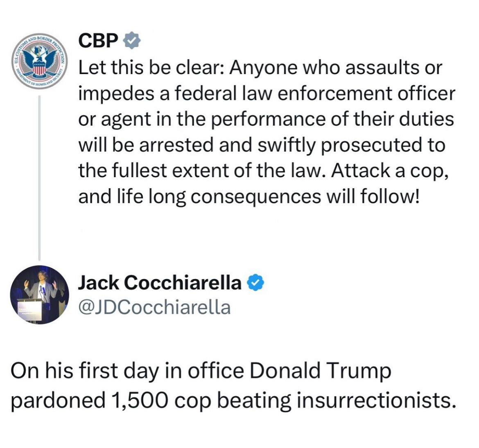Open the CBP seal profile picture
Viewport: 479px width, 448px height.
point(39,59)
